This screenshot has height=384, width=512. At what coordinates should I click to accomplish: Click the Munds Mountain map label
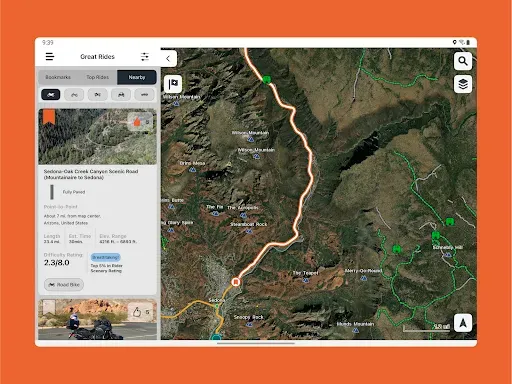pyautogui.click(x=355, y=324)
